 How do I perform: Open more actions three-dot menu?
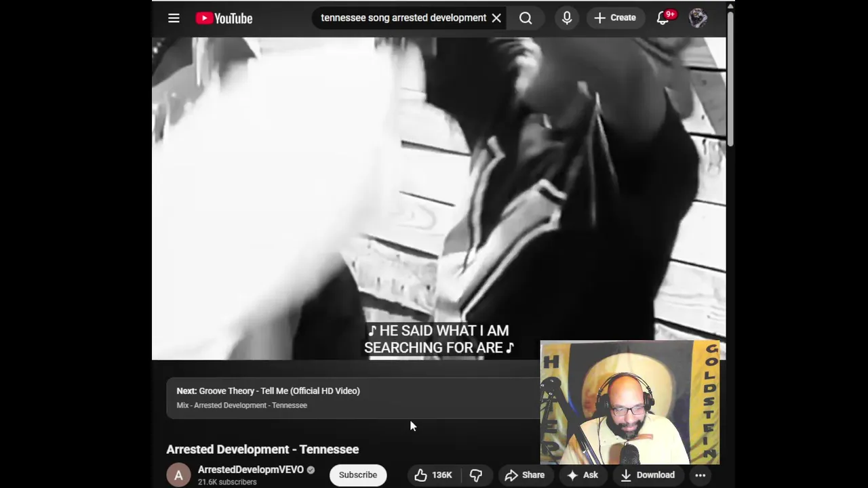[701, 475]
